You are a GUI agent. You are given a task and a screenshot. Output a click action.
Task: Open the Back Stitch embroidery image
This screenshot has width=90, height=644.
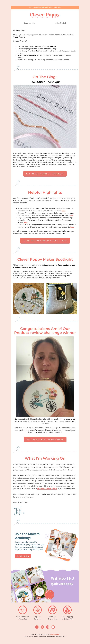click(45, 117)
